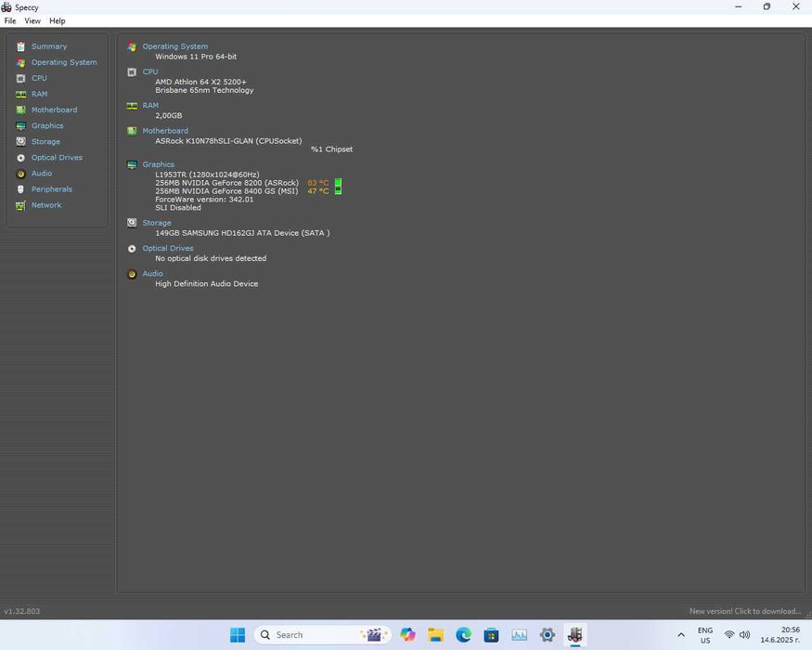The height and width of the screenshot is (650, 812).
Task: Click the Audio icon beside its heading in the summary
Action: (132, 274)
